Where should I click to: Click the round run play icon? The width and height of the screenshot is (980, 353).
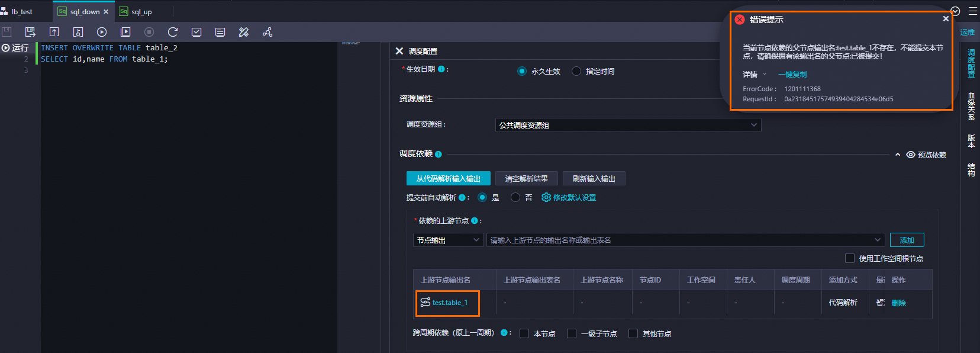[x=102, y=32]
